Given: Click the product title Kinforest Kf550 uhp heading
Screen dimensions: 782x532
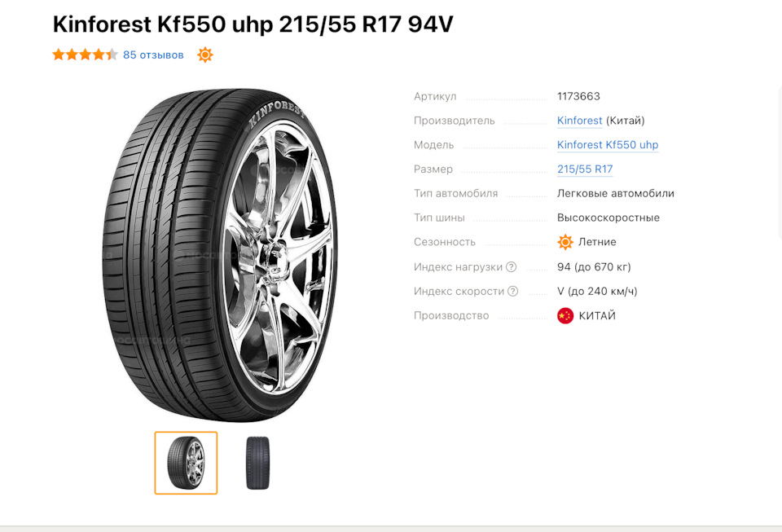Looking at the screenshot, I should coord(253,24).
